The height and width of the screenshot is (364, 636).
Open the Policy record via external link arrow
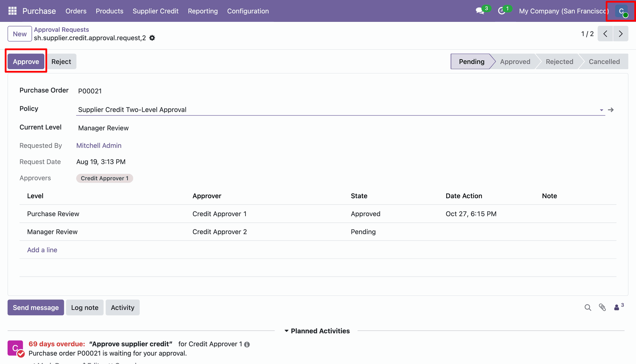[611, 110]
